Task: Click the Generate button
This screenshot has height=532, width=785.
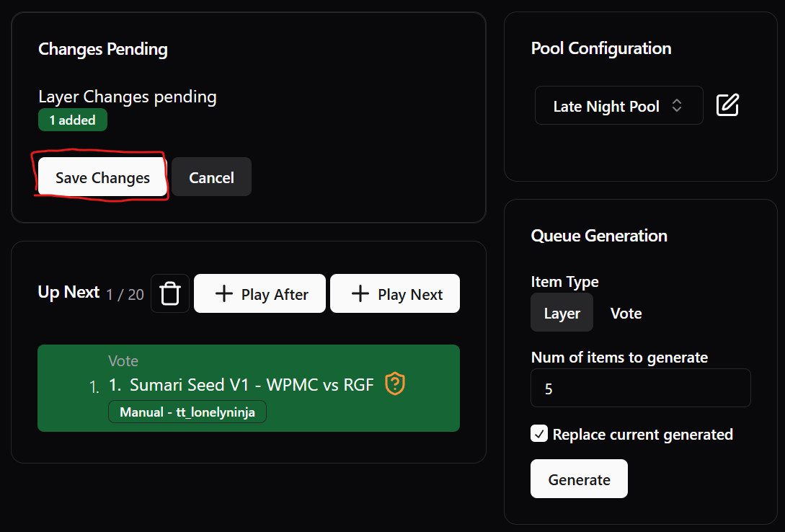Action: [580, 479]
